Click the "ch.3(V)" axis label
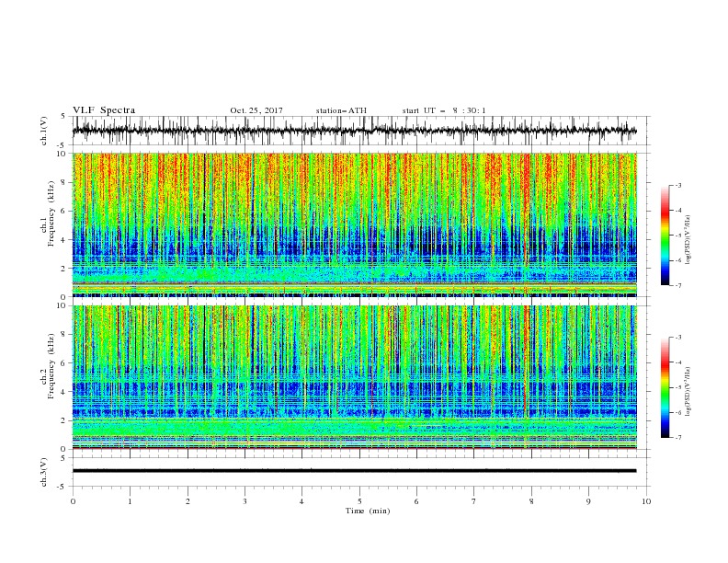Viewport: 728px width, 563px height. (44, 472)
